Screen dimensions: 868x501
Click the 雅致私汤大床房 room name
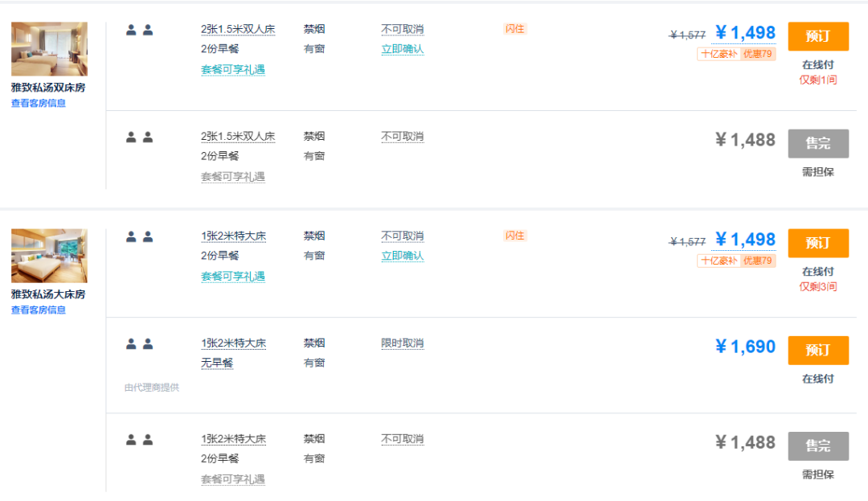point(48,294)
